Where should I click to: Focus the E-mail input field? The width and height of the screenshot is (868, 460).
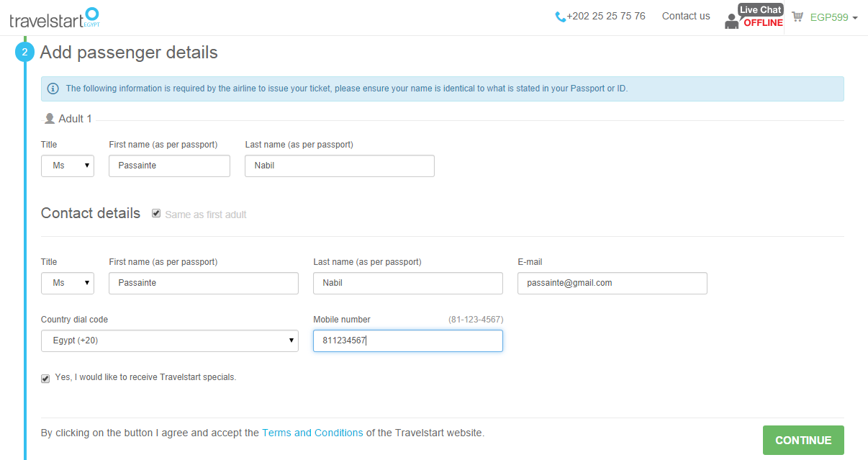click(x=612, y=283)
